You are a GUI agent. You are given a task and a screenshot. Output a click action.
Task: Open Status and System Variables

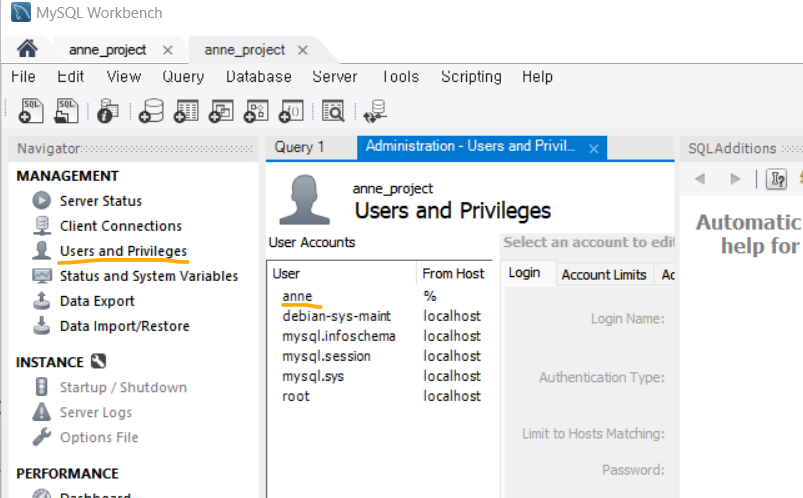(x=149, y=276)
